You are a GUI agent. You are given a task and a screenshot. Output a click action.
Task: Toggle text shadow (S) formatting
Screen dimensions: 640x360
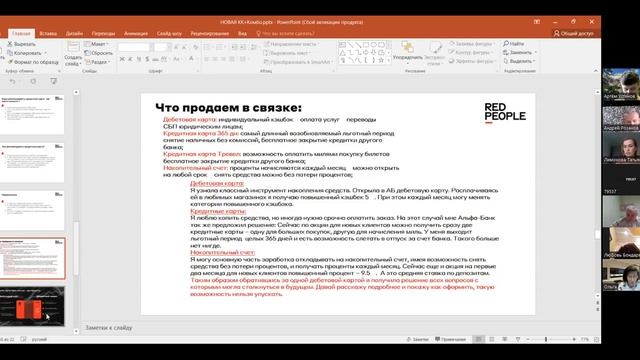[147, 59]
